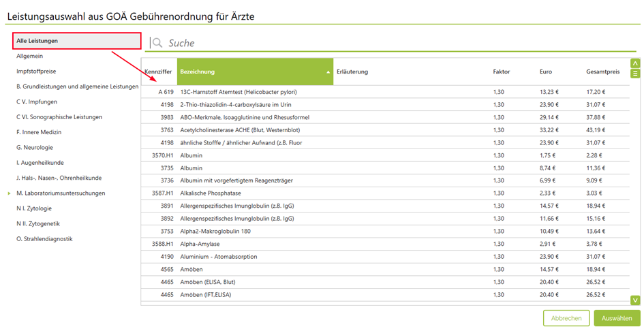Select J. Hals-, Nasen-, Ohrenheilkunde
The height and width of the screenshot is (331, 644).
[59, 178]
